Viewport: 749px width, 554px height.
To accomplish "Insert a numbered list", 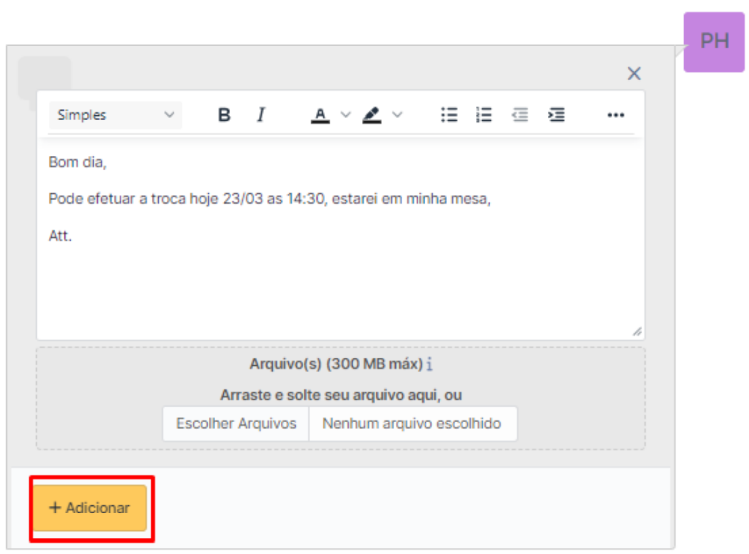I will point(484,115).
